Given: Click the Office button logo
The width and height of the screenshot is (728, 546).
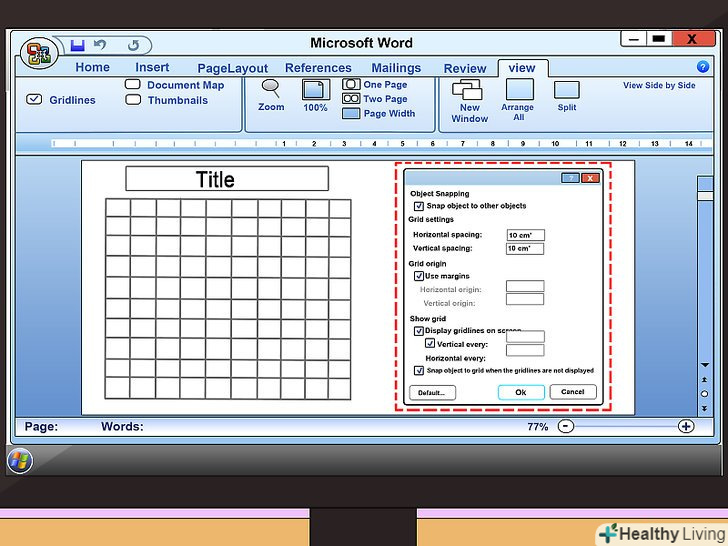Looking at the screenshot, I should 39,53.
